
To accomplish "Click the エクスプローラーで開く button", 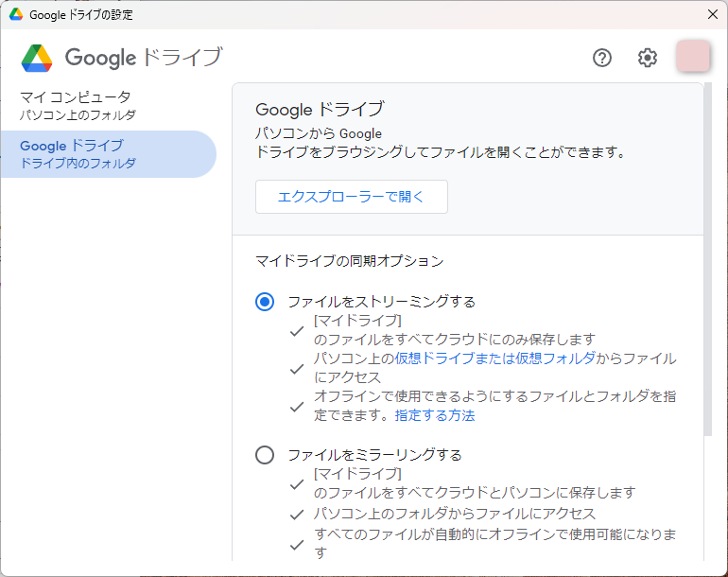I will point(352,197).
